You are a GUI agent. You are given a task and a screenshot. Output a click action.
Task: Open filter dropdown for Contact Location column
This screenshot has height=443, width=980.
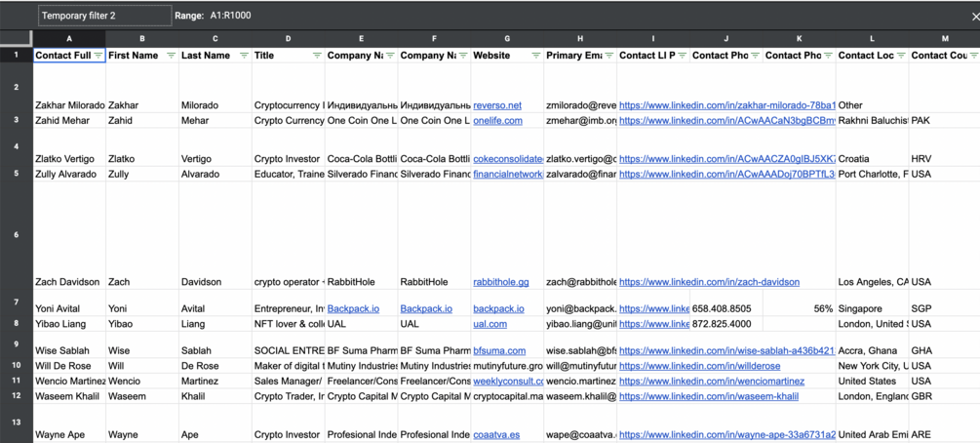[901, 56]
